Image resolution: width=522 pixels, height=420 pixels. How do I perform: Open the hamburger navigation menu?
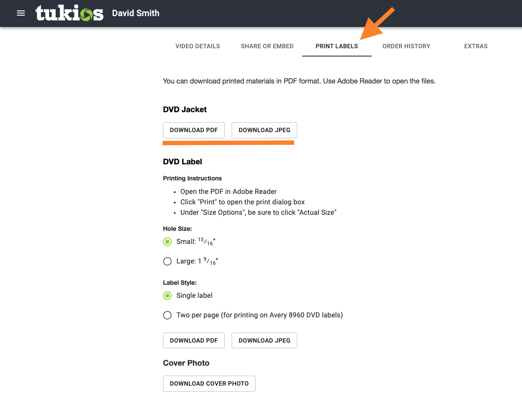coord(21,13)
